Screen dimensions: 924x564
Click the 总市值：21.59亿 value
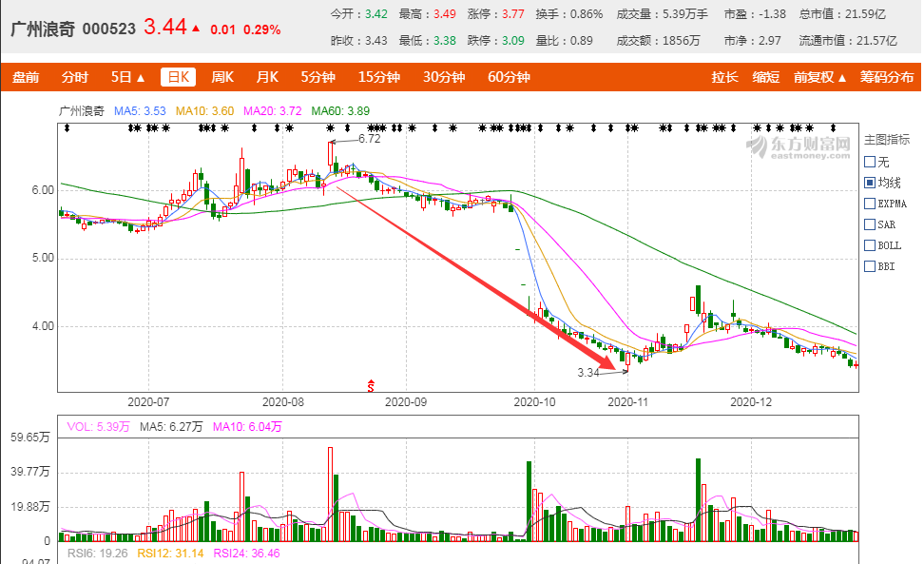pos(842,14)
